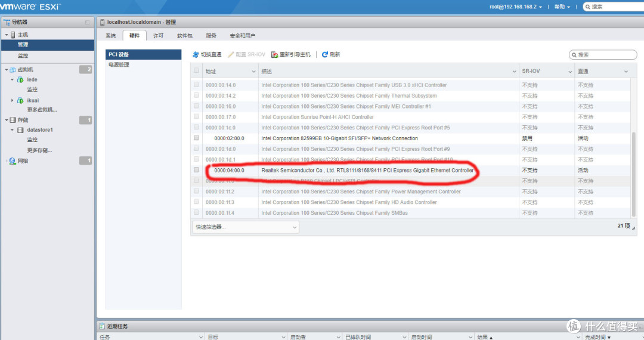The width and height of the screenshot is (644, 340).
Task: Open the root@192.168.168.2 user menu
Action: coord(516,7)
